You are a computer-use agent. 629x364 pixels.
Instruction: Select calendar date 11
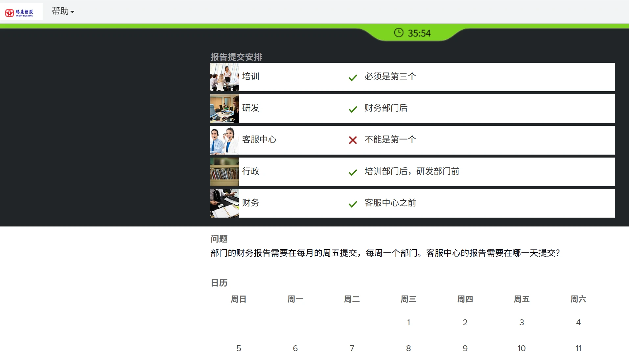(x=578, y=348)
